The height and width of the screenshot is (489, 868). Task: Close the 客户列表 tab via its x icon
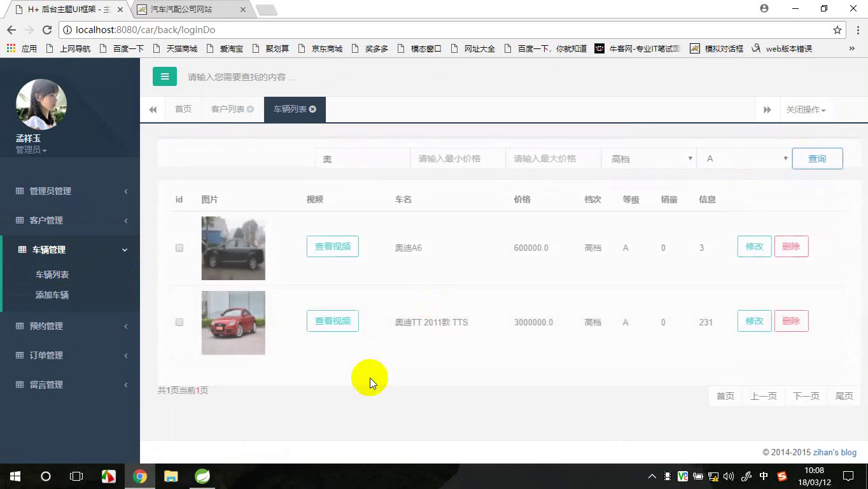(x=250, y=110)
